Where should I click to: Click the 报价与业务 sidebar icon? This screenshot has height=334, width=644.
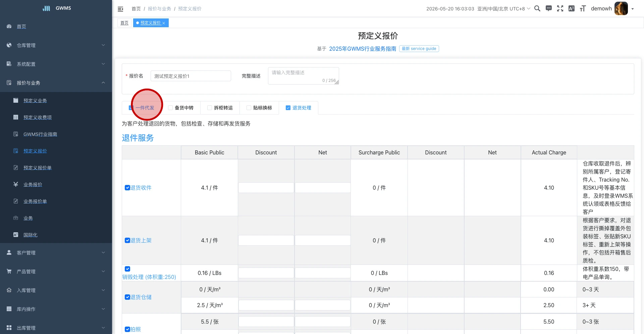[9, 83]
